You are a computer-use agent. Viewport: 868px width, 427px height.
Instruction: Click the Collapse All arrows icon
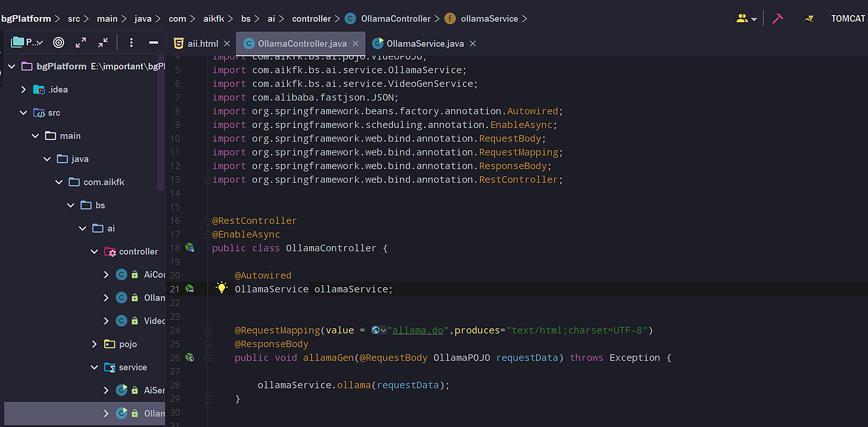point(103,43)
